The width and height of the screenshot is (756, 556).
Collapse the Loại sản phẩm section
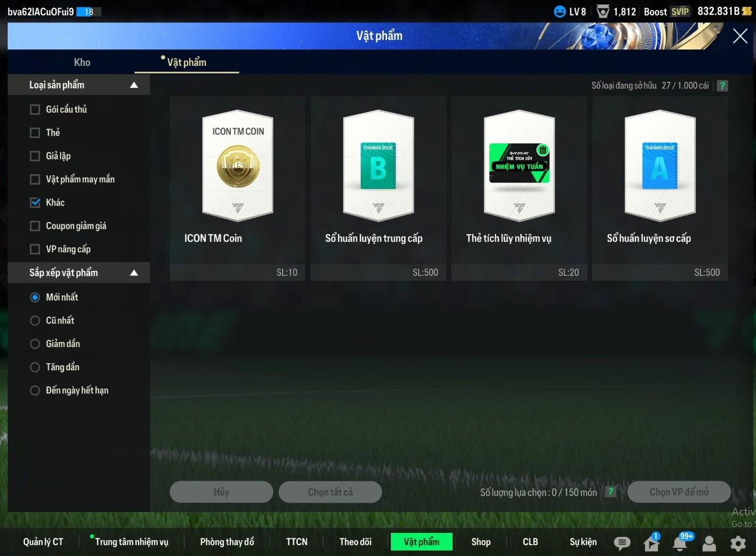pyautogui.click(x=134, y=85)
